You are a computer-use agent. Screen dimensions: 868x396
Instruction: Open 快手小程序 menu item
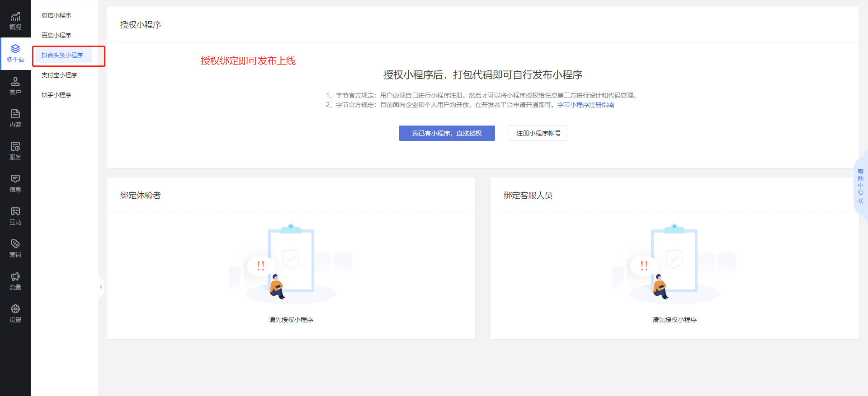57,95
